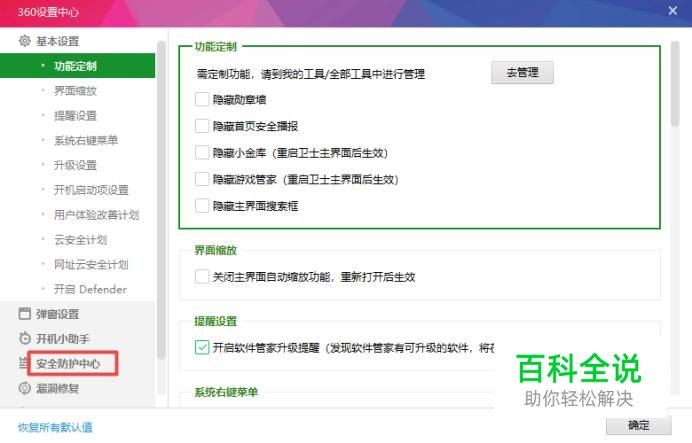Open 升级设置 in sidebar

75,165
